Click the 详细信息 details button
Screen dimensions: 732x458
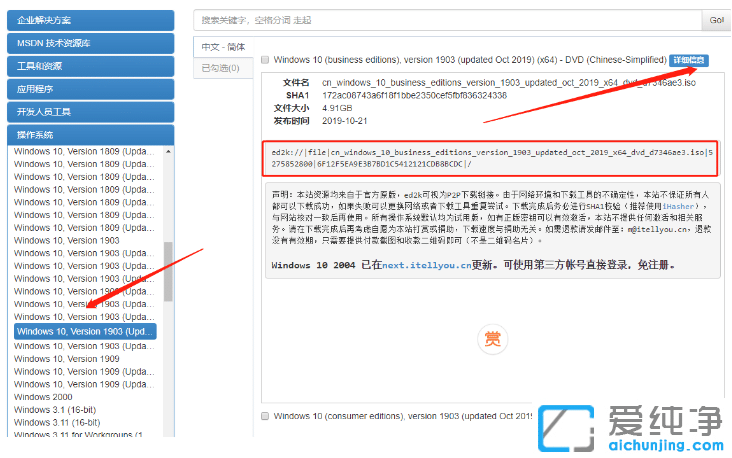[688, 61]
